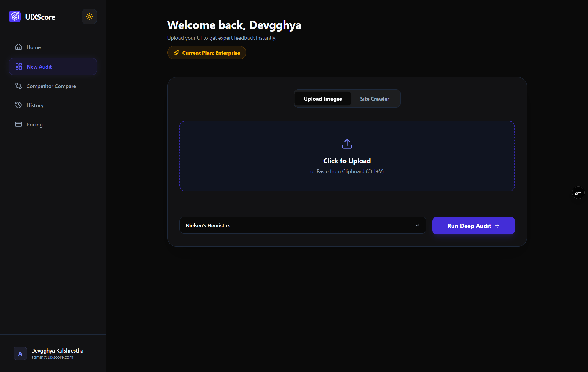Switch to Site Crawler tab
Screen dimensions: 588x372
375,99
